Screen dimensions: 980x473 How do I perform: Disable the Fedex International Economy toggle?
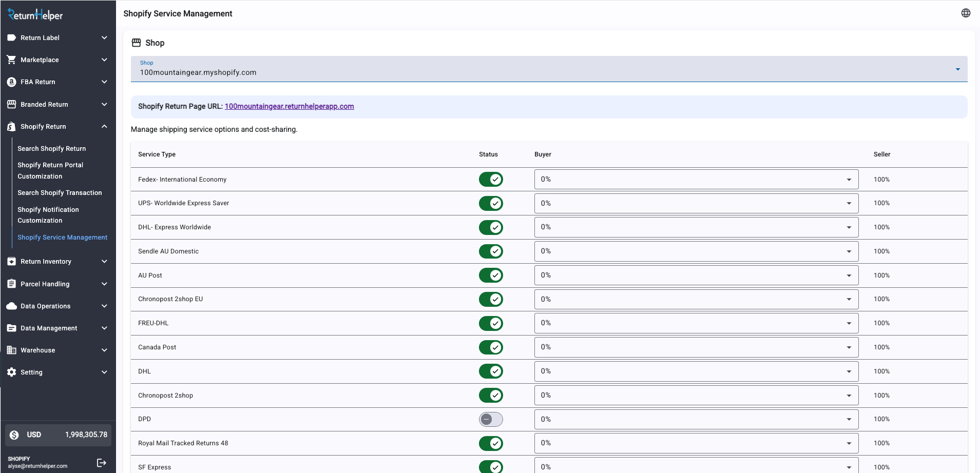click(491, 180)
